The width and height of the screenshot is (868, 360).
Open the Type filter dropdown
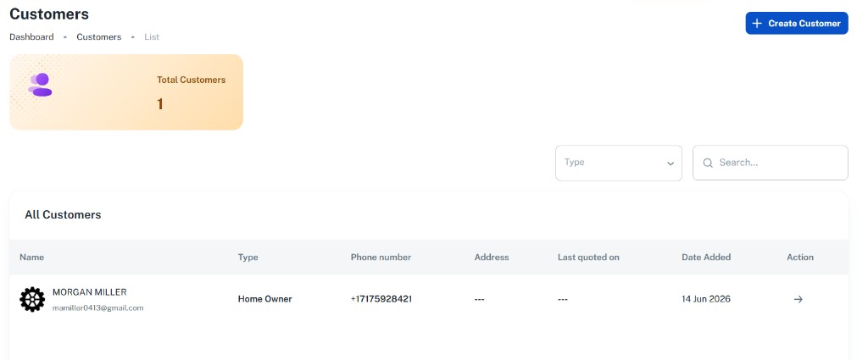618,163
